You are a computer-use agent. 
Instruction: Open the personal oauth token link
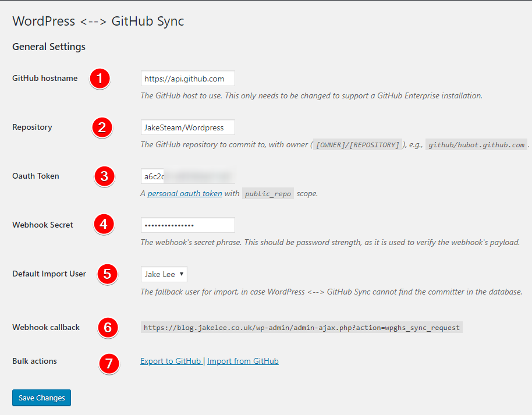pyautogui.click(x=185, y=193)
